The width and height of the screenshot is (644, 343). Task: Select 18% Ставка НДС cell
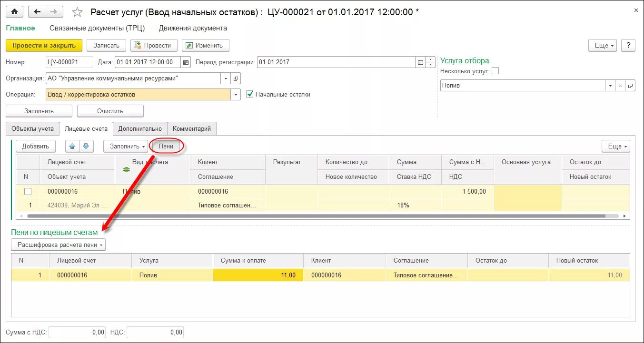[x=415, y=205]
